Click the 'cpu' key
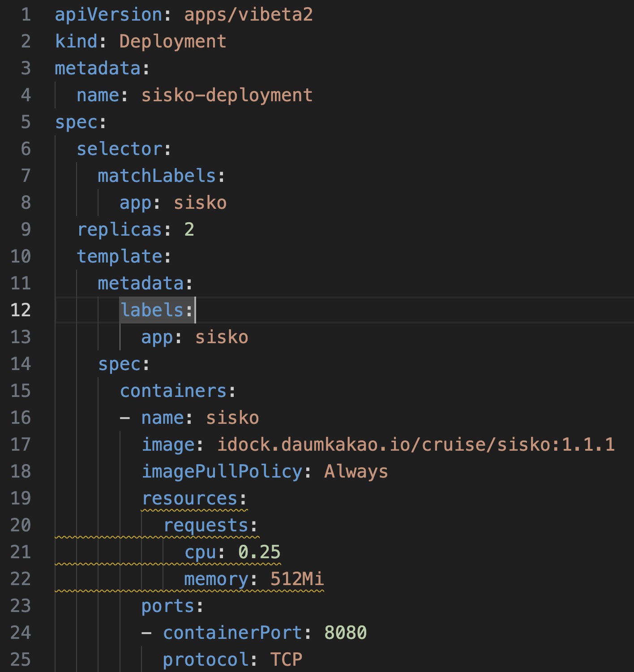 coord(200,552)
